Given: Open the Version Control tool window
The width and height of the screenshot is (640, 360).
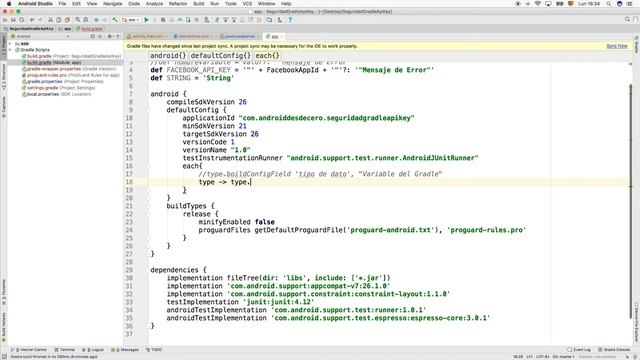Looking at the screenshot, I should click(29, 350).
